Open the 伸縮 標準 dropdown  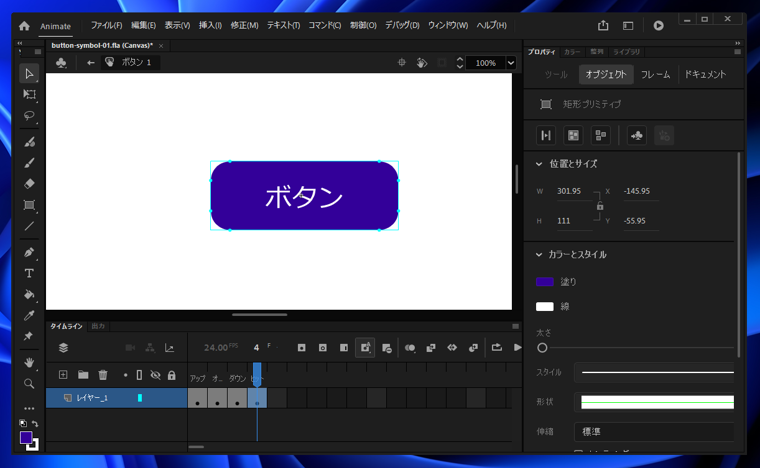pos(655,432)
